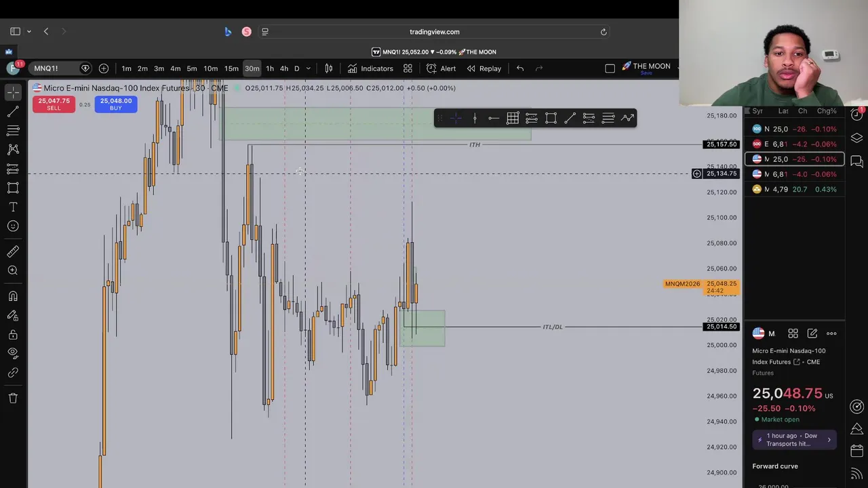Open the forecasting and measurement tools
This screenshot has width=868, height=488.
(x=13, y=169)
